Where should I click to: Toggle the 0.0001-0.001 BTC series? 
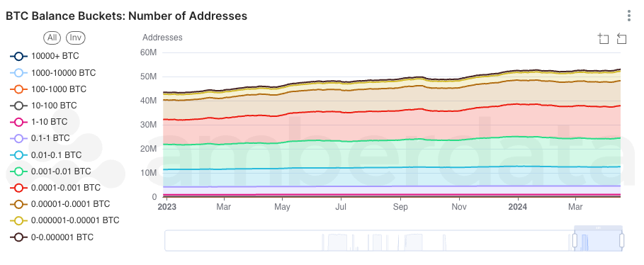point(55,188)
